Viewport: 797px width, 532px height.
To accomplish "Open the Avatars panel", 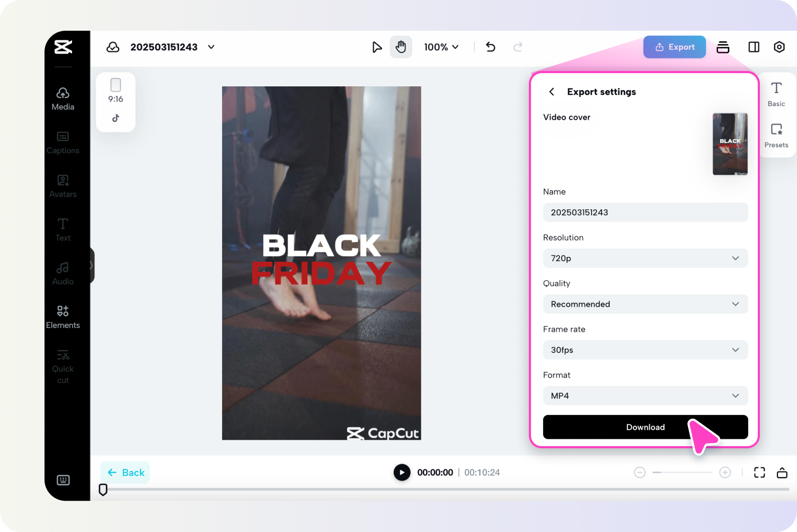I will coord(63,187).
